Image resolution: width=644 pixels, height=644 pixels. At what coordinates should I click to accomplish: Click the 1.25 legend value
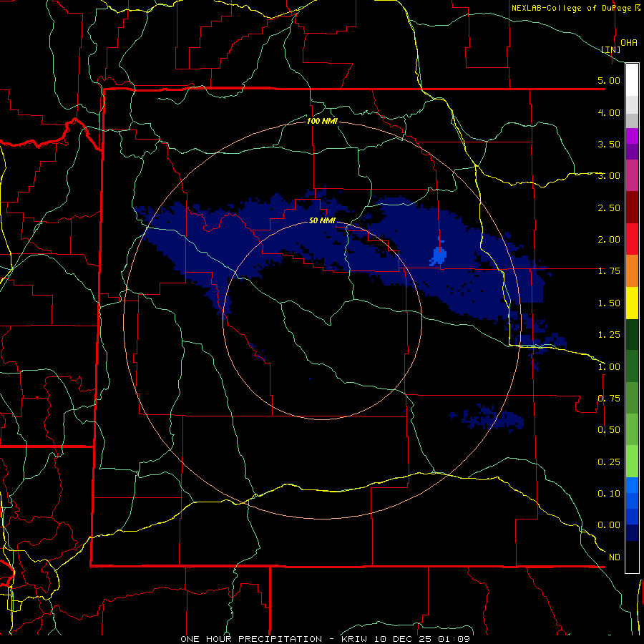(x=609, y=335)
